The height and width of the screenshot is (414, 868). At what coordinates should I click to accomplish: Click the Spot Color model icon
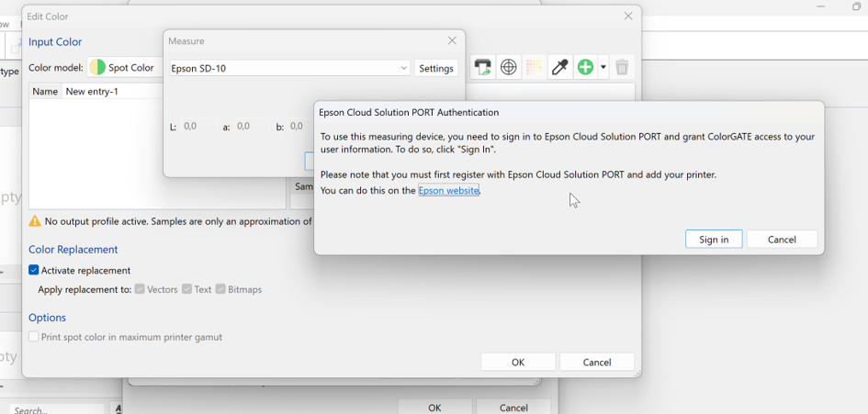(97, 68)
